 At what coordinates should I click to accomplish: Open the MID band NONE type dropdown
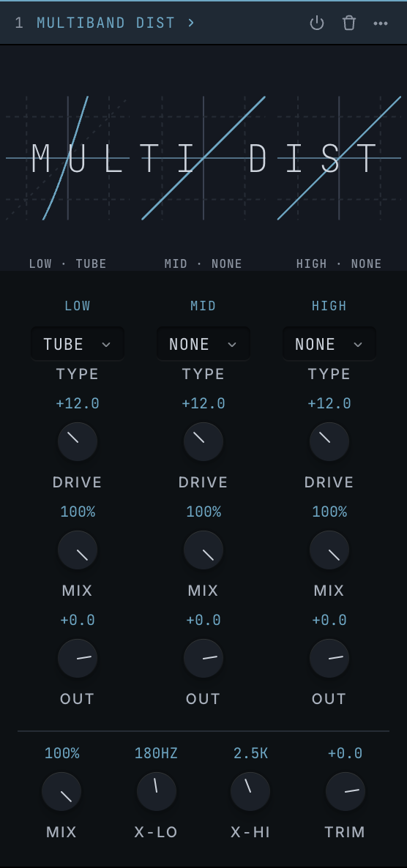(x=203, y=344)
